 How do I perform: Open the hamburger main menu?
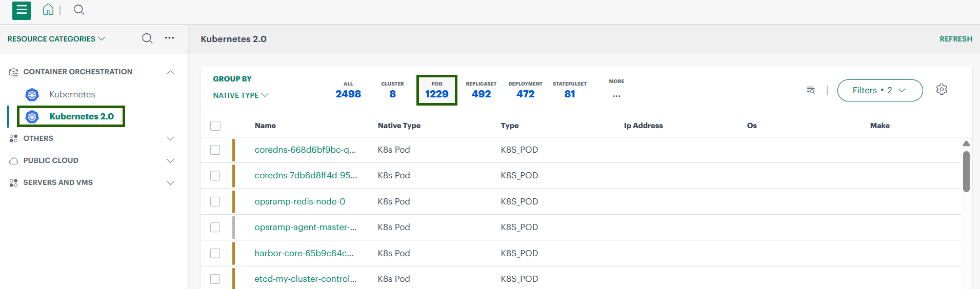(x=21, y=10)
